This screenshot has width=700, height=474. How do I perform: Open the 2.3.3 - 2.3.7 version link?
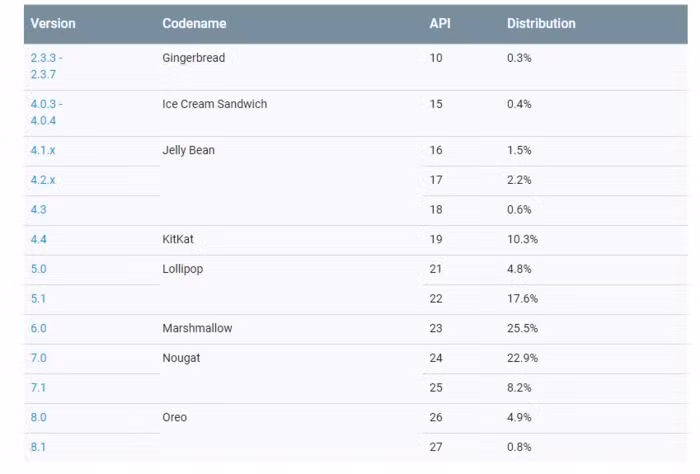[46, 66]
